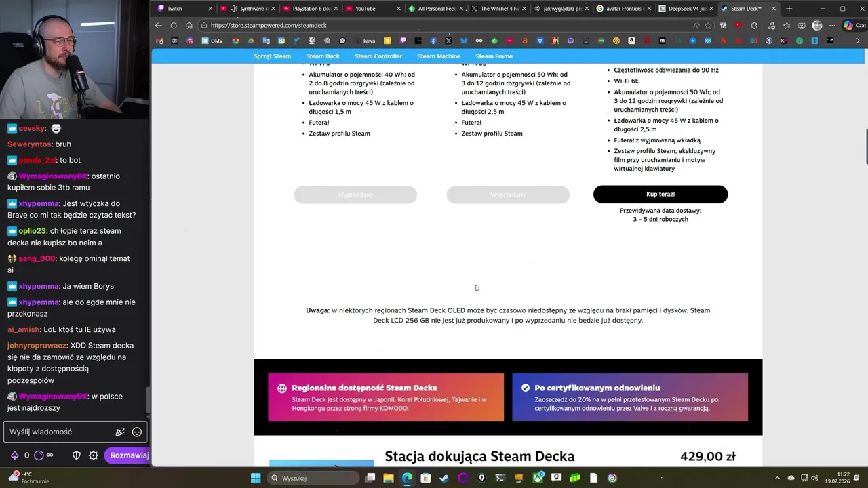Open the Steam Deck menu item
Viewport: 868px width, 488px height.
click(323, 56)
